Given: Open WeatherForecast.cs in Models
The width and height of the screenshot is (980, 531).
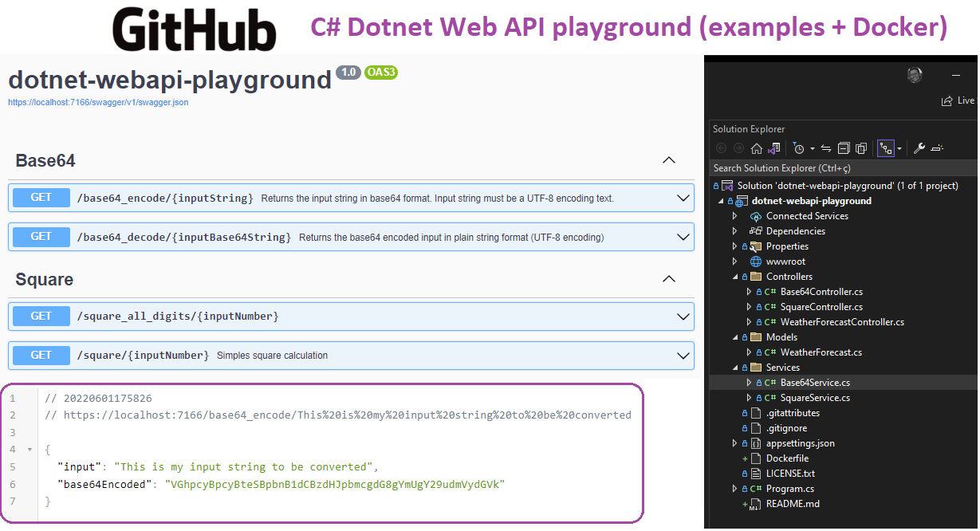Looking at the screenshot, I should [821, 352].
